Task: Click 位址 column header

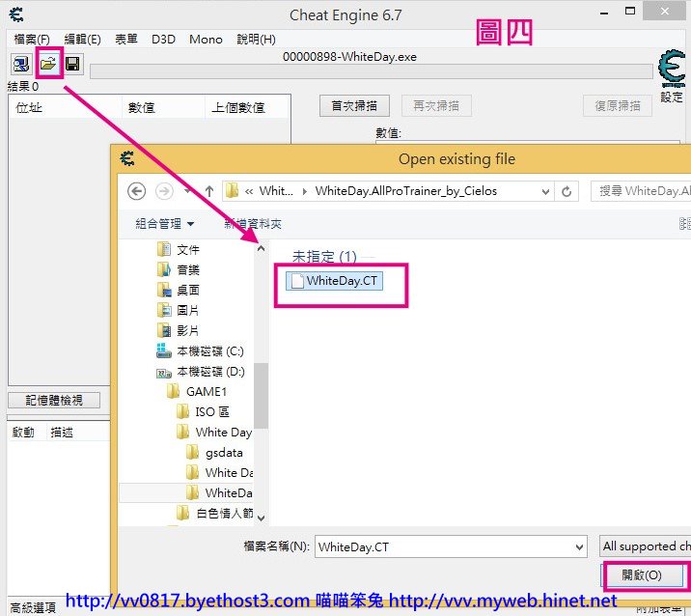Action: click(x=65, y=107)
